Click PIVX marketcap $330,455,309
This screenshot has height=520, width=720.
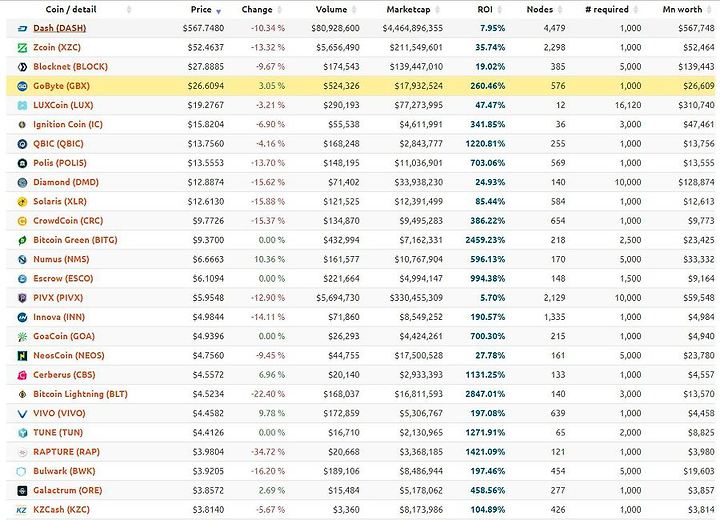click(x=416, y=298)
